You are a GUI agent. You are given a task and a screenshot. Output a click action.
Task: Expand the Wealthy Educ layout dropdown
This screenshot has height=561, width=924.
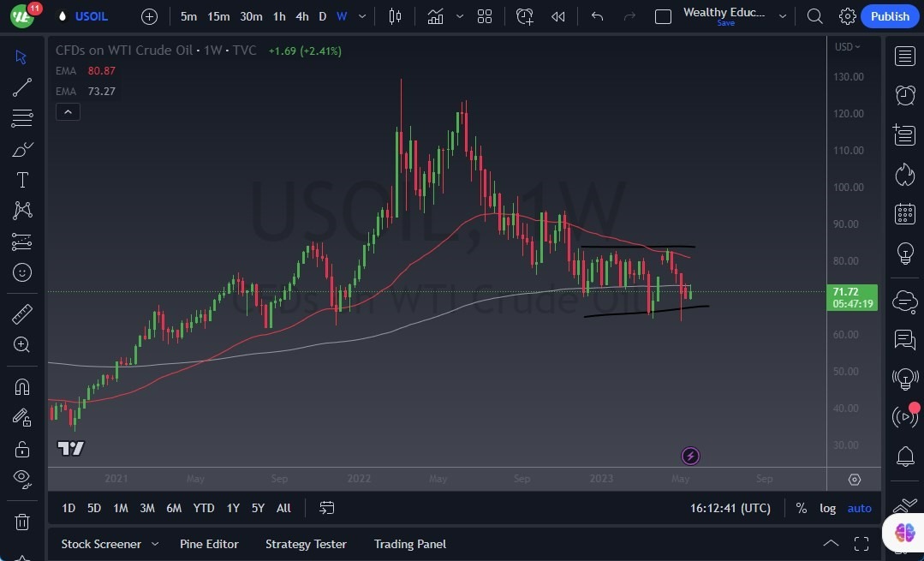coord(782,14)
